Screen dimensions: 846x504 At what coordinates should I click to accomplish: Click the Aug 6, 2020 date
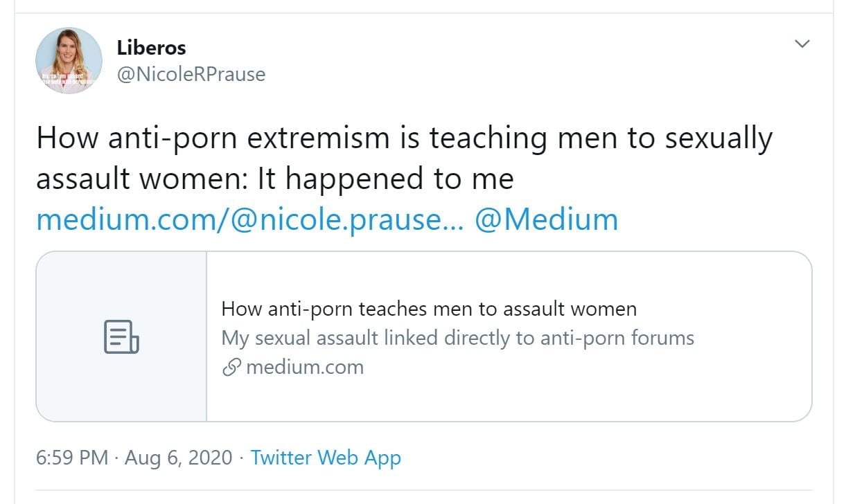click(178, 458)
